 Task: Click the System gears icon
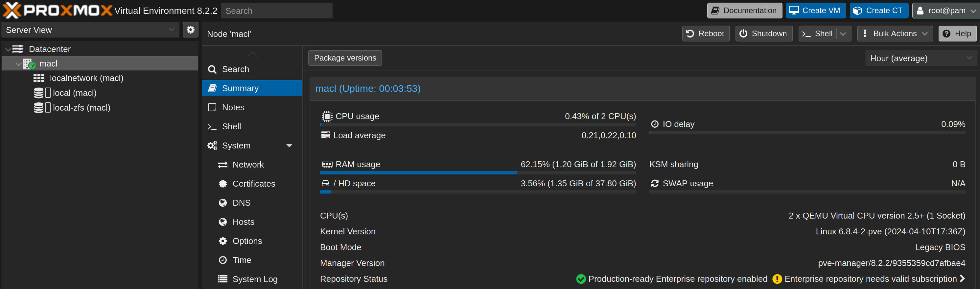click(x=212, y=145)
